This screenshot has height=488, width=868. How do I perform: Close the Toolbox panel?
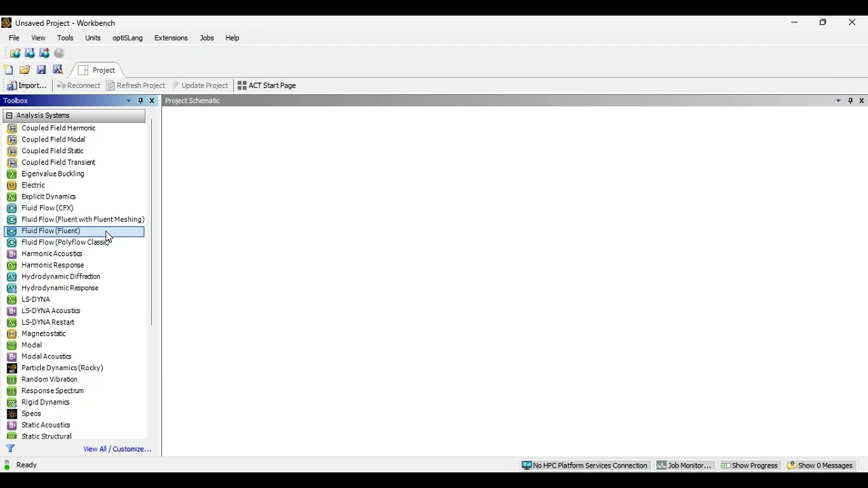point(152,101)
